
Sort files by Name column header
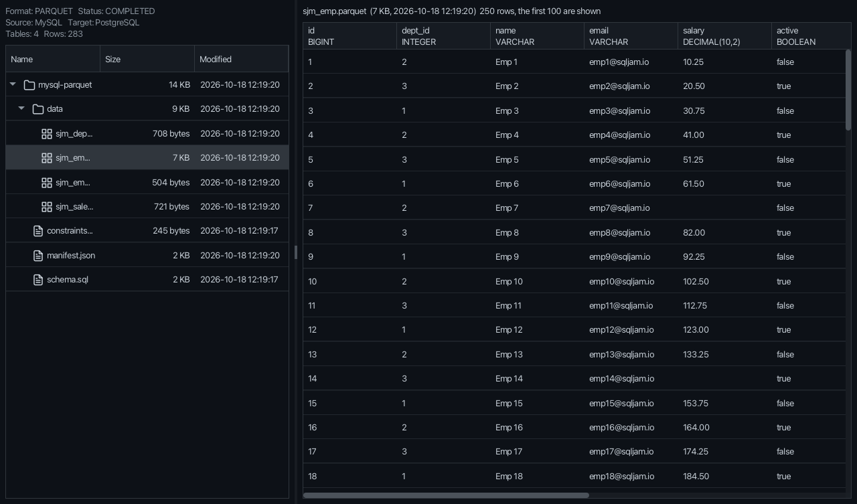tap(53, 59)
